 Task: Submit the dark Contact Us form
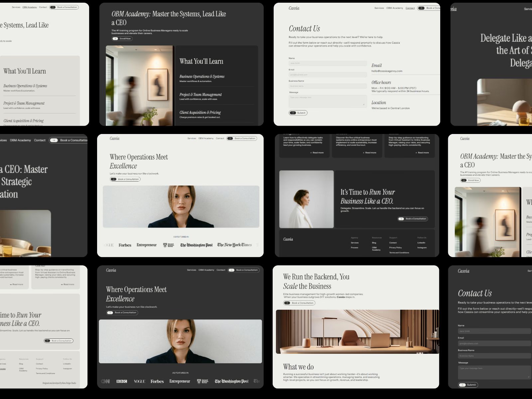pos(468,385)
